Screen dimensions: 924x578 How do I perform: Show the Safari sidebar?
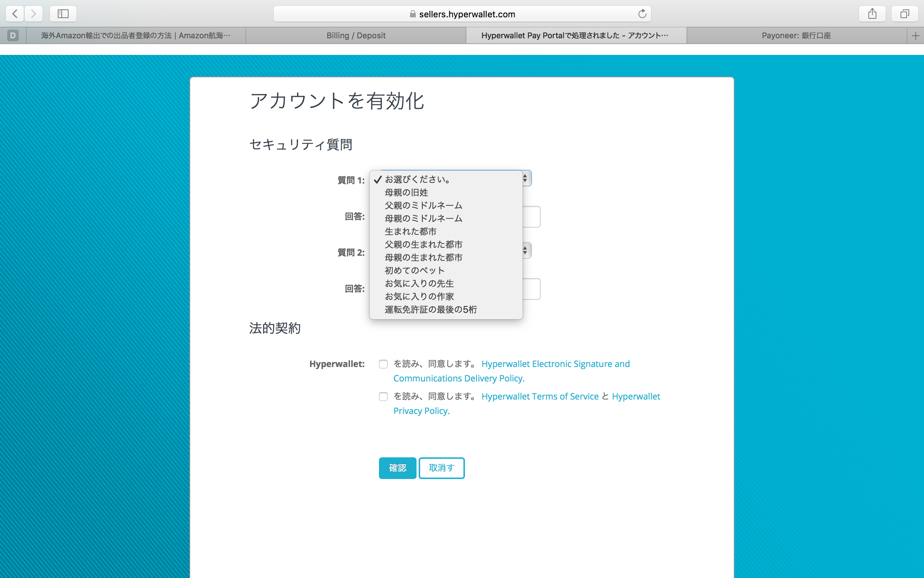pyautogui.click(x=63, y=14)
